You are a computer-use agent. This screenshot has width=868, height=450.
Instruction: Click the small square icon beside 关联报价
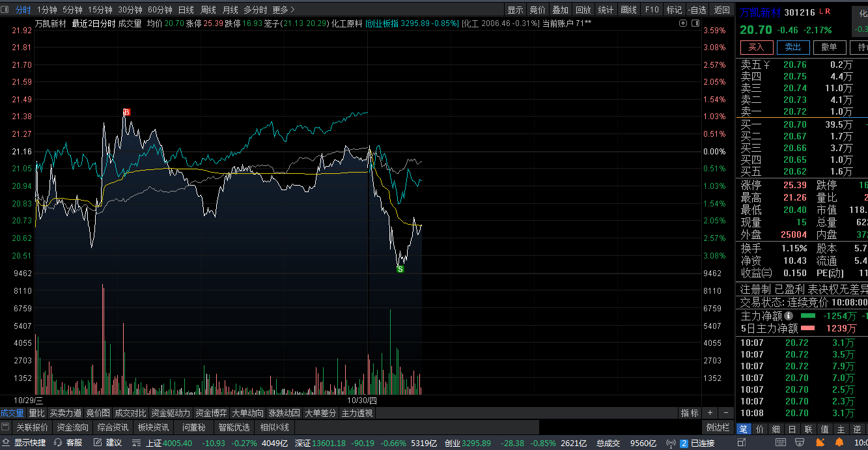coord(6,428)
